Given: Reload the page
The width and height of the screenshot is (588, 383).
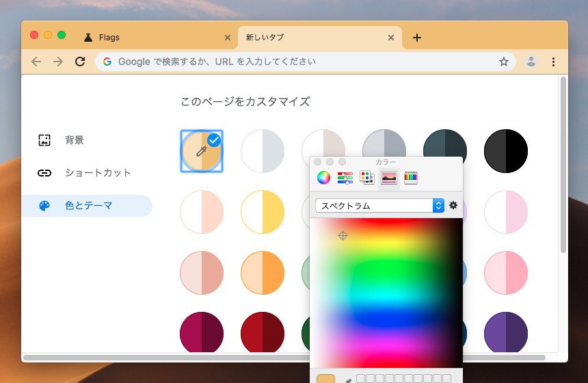Looking at the screenshot, I should tap(80, 62).
